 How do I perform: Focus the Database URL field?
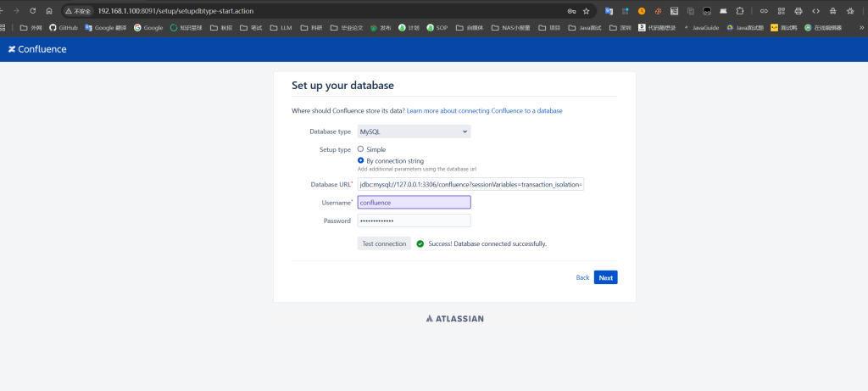tap(470, 184)
